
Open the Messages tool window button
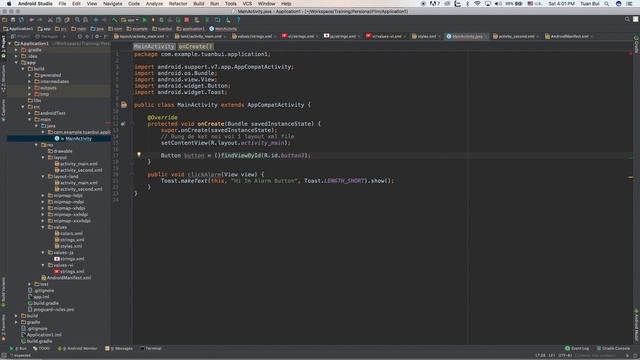point(119,349)
